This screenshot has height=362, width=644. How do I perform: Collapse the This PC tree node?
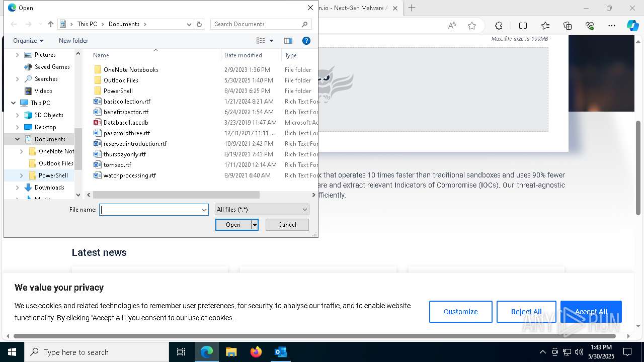click(x=14, y=103)
